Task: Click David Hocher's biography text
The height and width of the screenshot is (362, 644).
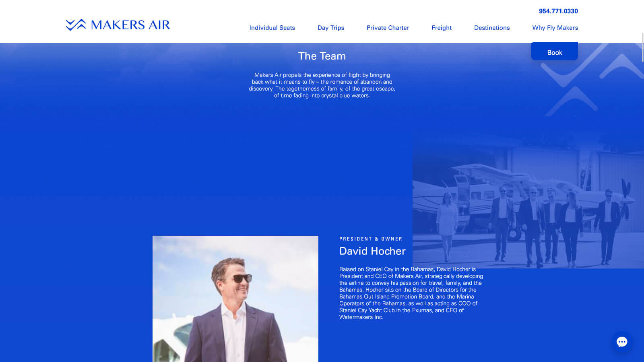Action: coord(411,293)
